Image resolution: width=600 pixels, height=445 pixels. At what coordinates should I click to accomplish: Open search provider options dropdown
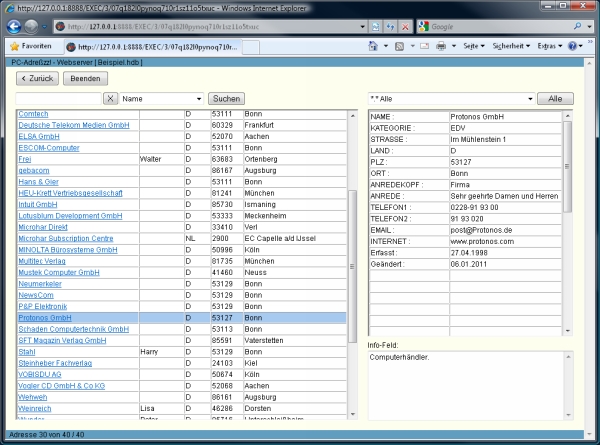click(x=589, y=26)
